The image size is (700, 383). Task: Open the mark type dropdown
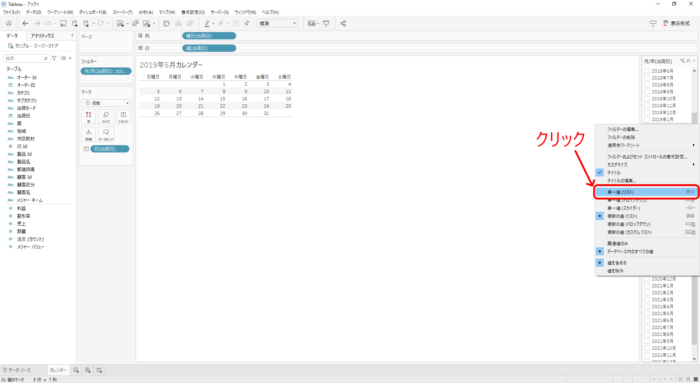tap(106, 103)
